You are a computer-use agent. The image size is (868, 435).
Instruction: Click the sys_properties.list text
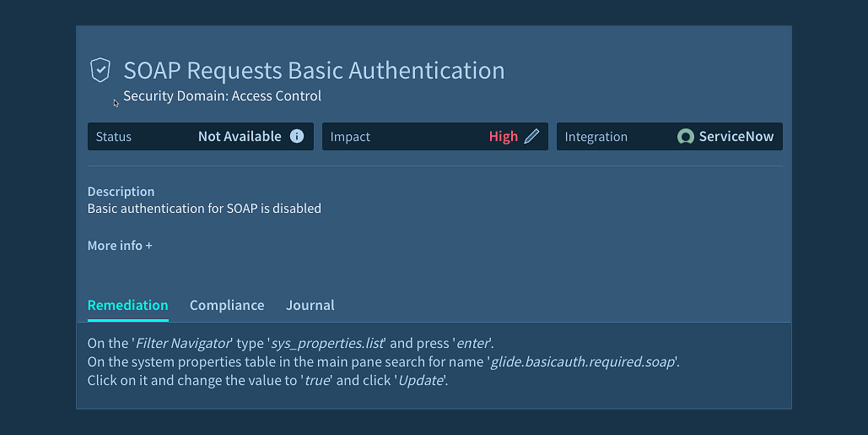[328, 343]
